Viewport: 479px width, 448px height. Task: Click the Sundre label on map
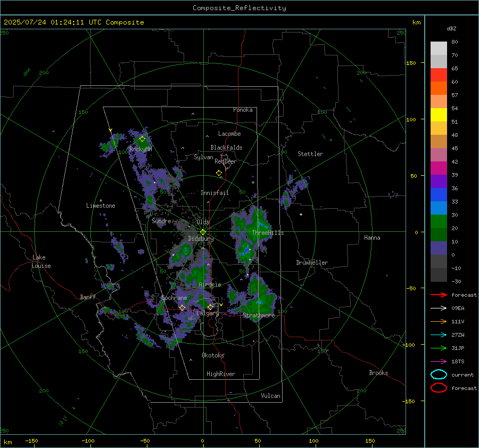[x=161, y=221]
